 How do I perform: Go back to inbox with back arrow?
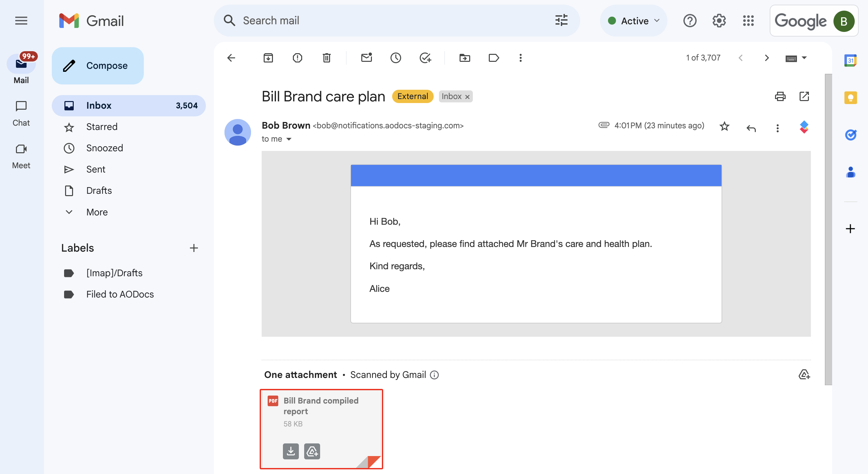231,58
